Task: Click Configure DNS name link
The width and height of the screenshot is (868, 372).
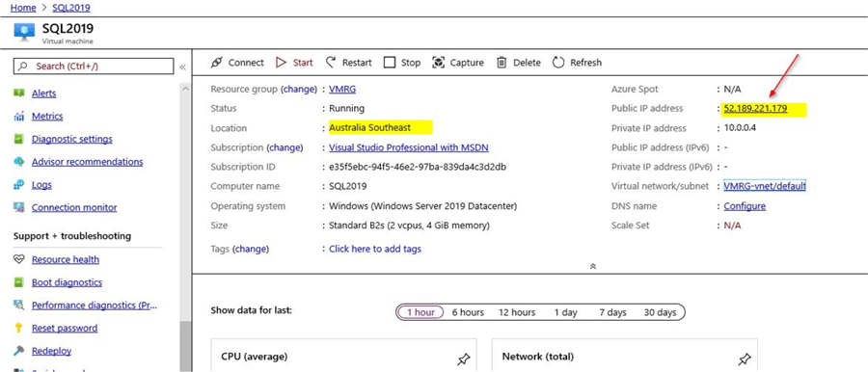Action: coord(745,206)
